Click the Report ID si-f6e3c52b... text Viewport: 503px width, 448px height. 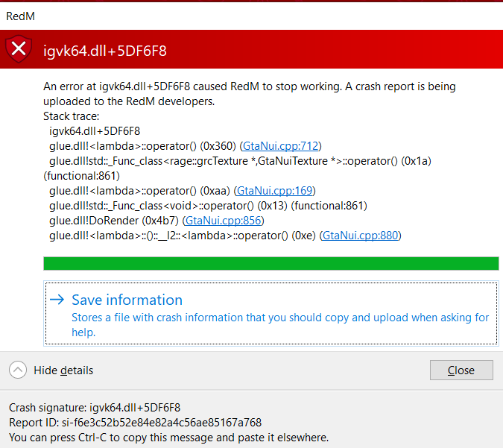tap(136, 423)
